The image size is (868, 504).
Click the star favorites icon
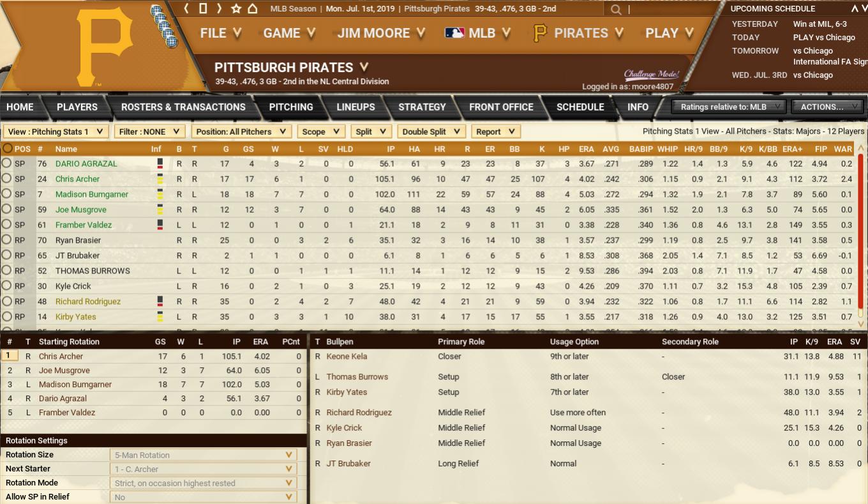pyautogui.click(x=236, y=9)
